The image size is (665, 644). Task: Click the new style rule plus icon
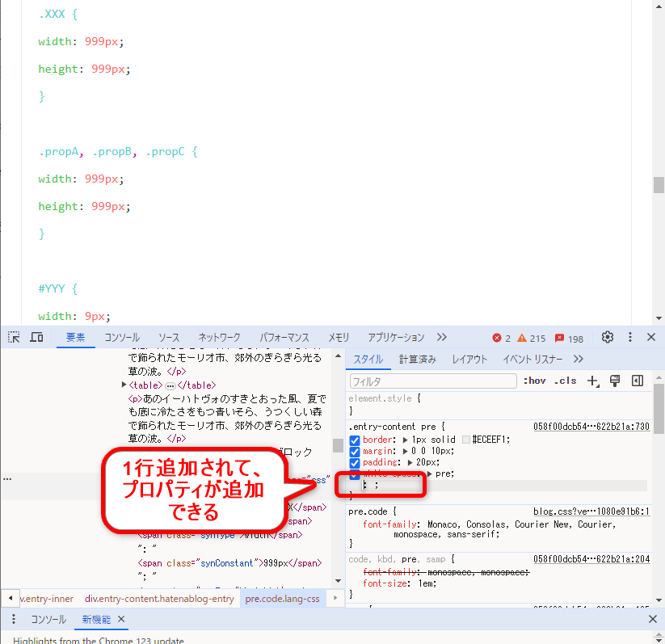click(x=593, y=381)
